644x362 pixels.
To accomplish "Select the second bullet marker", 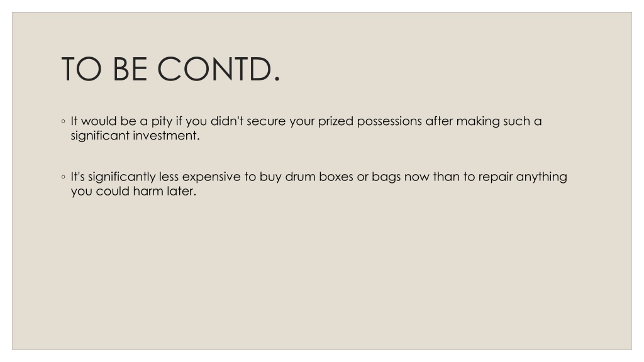I will [x=64, y=177].
